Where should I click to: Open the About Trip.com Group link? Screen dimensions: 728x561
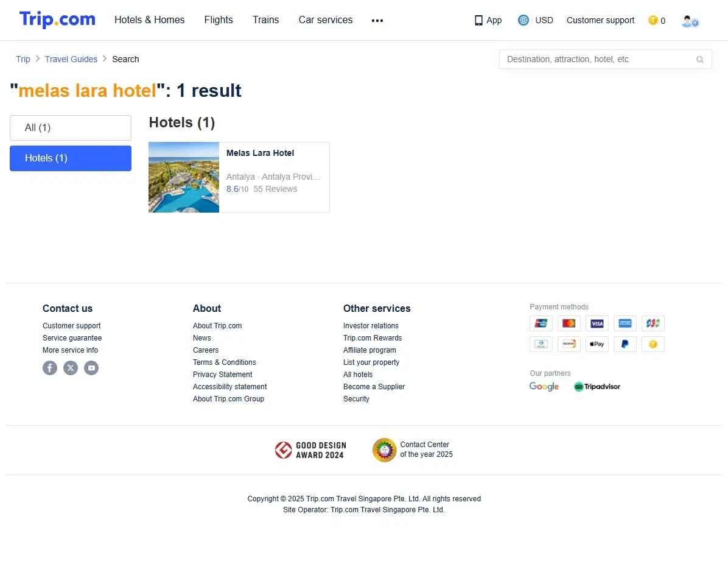[x=228, y=398]
